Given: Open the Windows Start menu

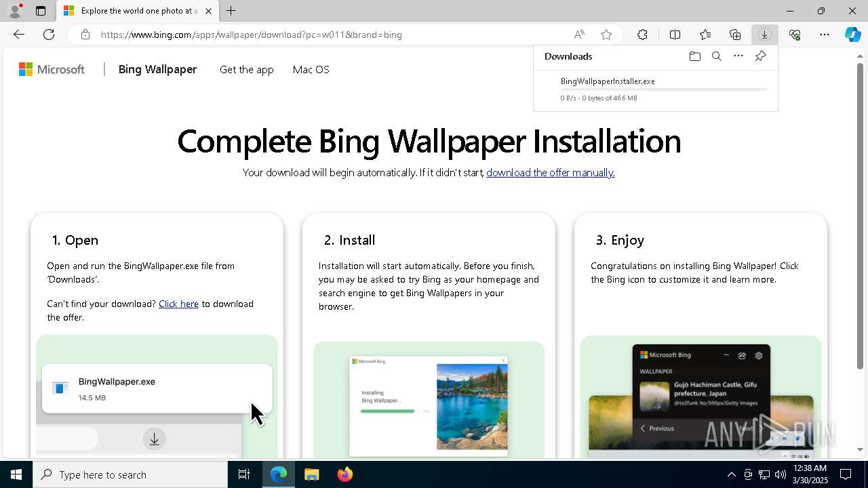Looking at the screenshot, I should 16,474.
